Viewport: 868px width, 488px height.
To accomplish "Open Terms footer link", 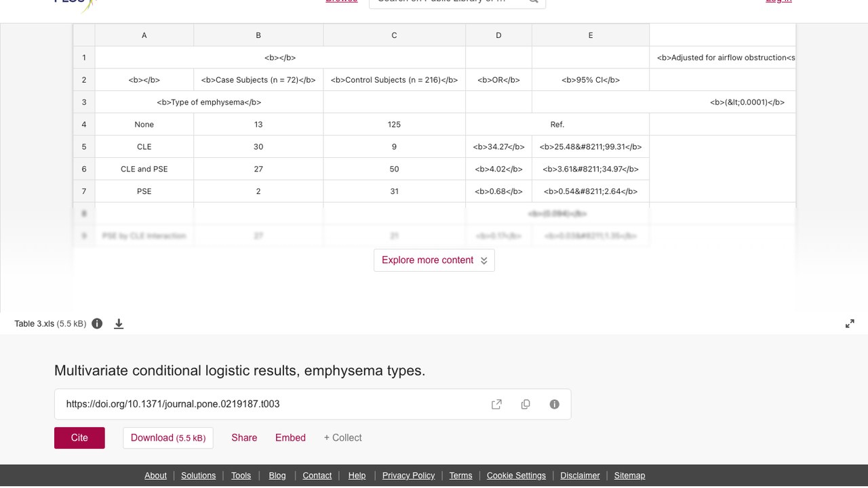I will [x=460, y=476].
